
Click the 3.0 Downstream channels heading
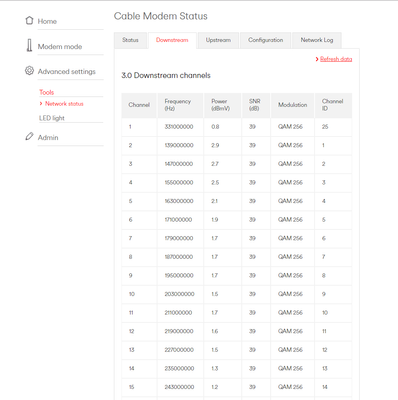(166, 76)
